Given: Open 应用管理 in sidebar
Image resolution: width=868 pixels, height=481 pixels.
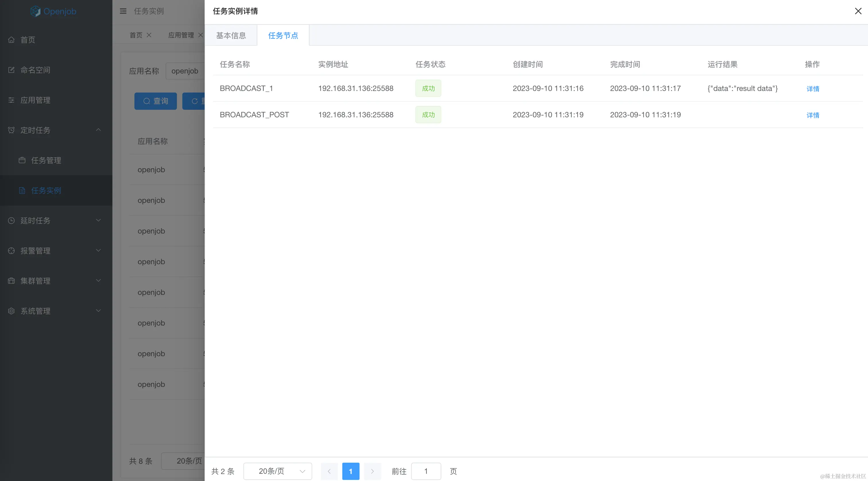Looking at the screenshot, I should click(x=35, y=100).
